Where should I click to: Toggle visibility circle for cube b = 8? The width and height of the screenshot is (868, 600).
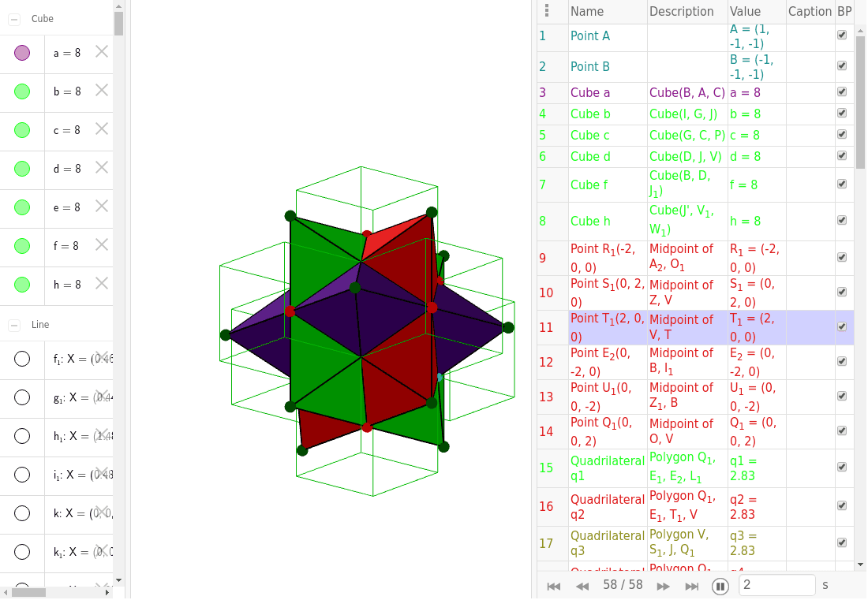click(22, 91)
